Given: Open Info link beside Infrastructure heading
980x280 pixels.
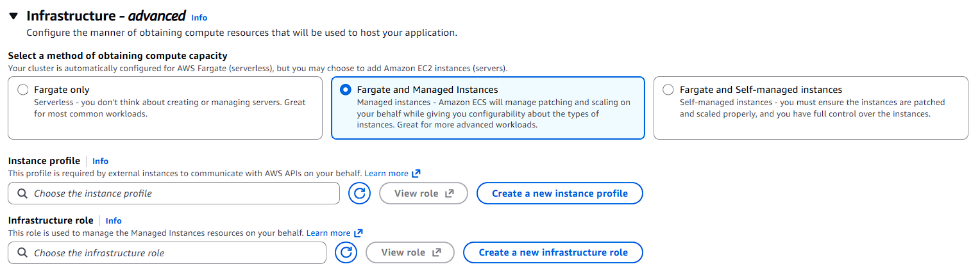Looking at the screenshot, I should pos(199,18).
